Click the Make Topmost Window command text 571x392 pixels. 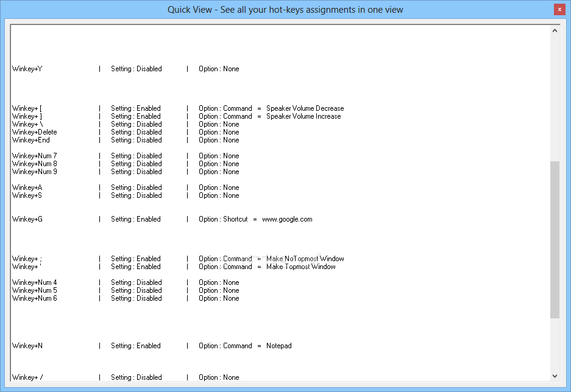click(x=301, y=267)
